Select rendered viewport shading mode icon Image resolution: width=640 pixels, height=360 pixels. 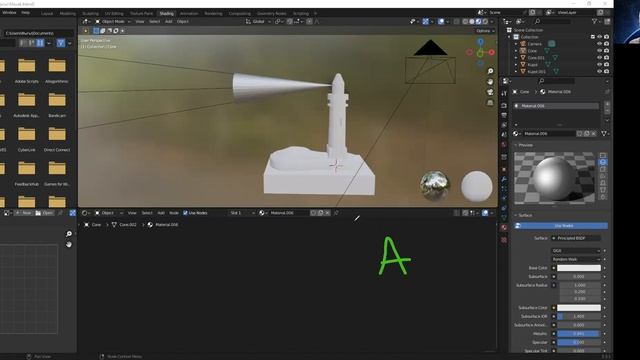pos(485,21)
